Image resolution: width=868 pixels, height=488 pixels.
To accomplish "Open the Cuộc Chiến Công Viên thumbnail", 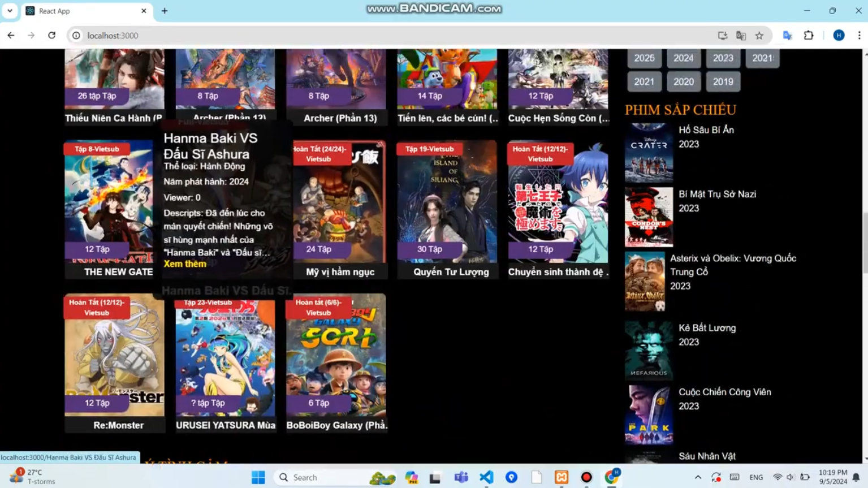I will coord(649,414).
